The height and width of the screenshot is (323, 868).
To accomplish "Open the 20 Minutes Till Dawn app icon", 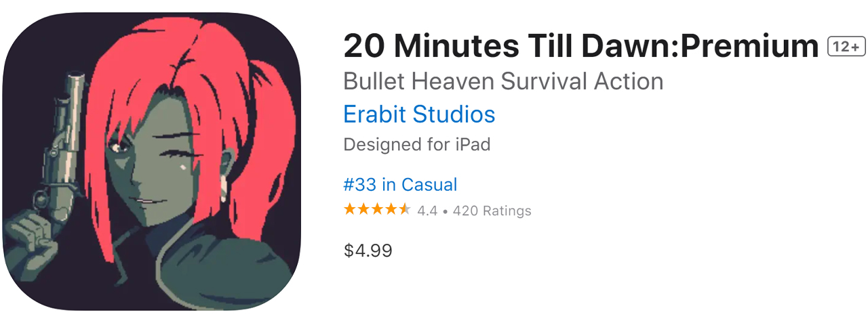I will pos(152,161).
